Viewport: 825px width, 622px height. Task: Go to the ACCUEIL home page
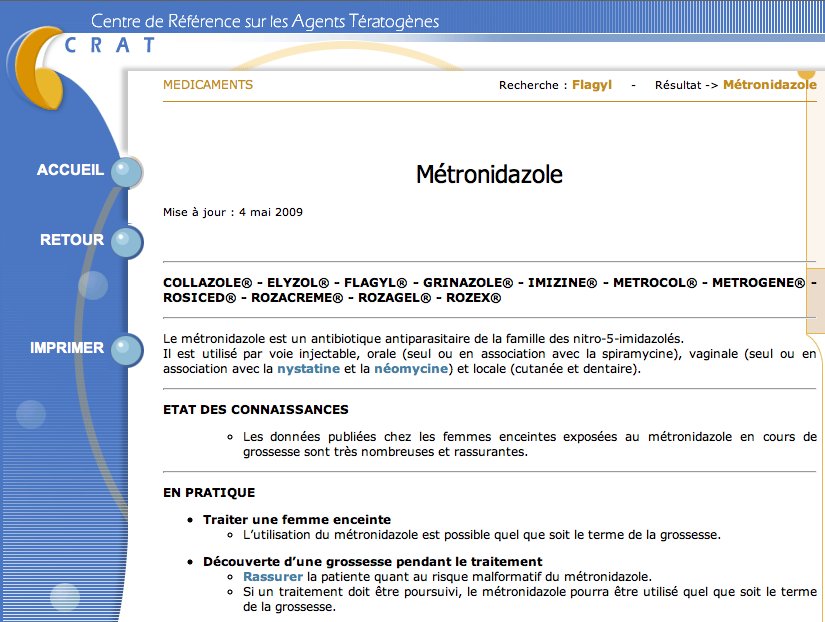(x=70, y=170)
